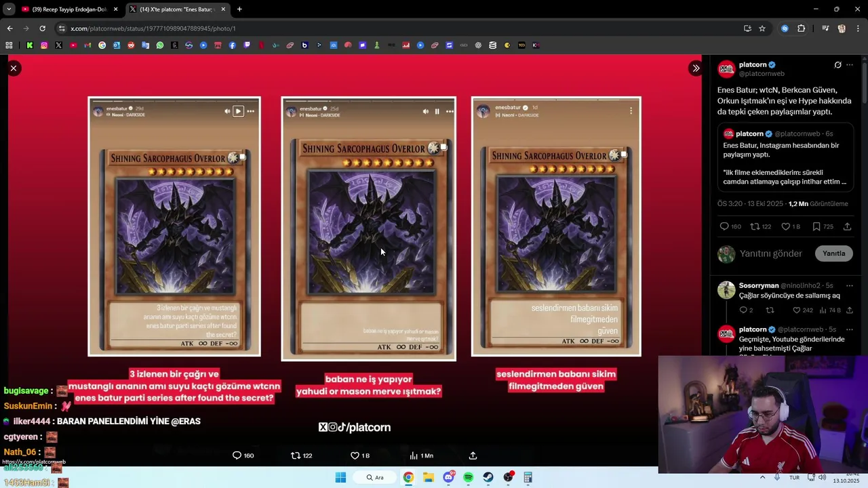The width and height of the screenshot is (868, 488).
Task: Open platcorn avatar at top of panel
Action: [x=726, y=68]
